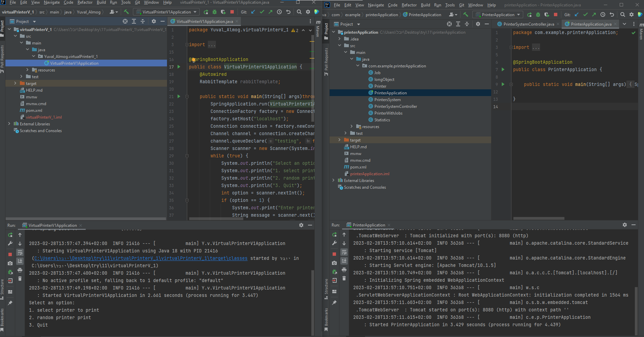Viewport: 644px width, 337px height.
Task: Stop the VirtualPrinterV1Application process
Action: click(x=10, y=254)
